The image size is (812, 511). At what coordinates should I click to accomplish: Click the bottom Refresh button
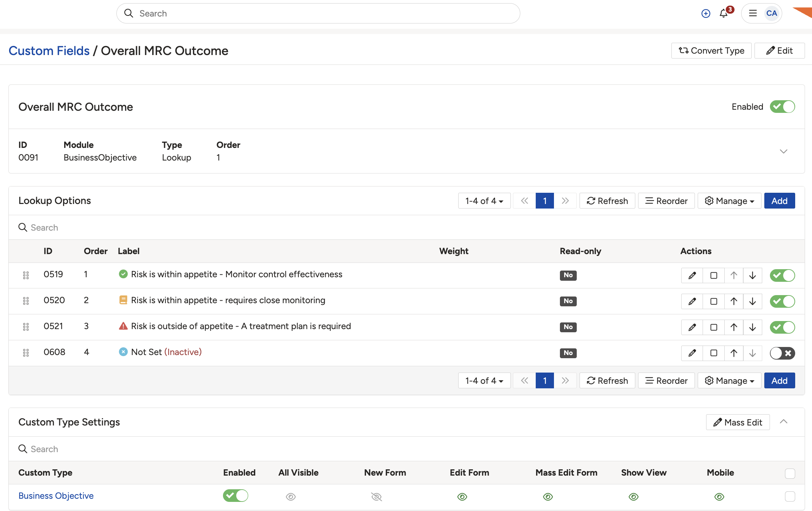(x=607, y=381)
